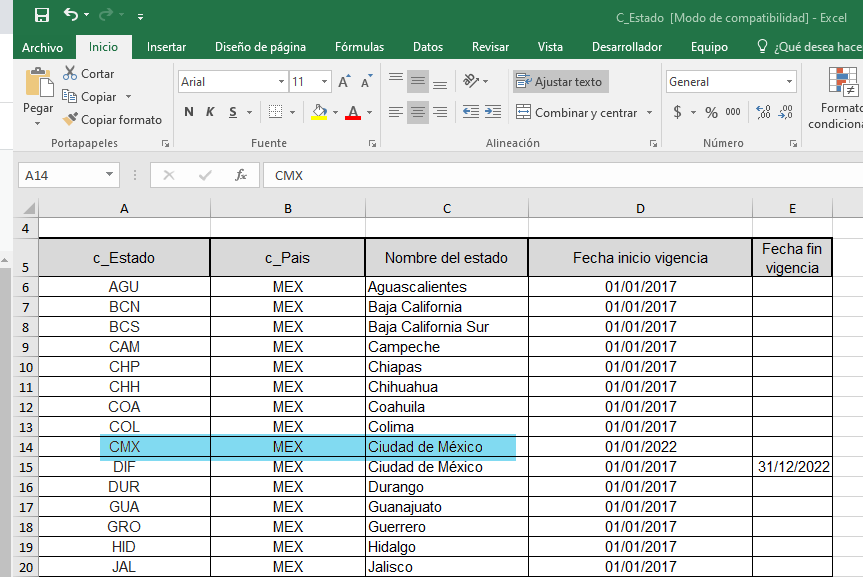Image resolution: width=863 pixels, height=577 pixels.
Task: Open the borders dropdown arrow
Action: pyautogui.click(x=293, y=112)
